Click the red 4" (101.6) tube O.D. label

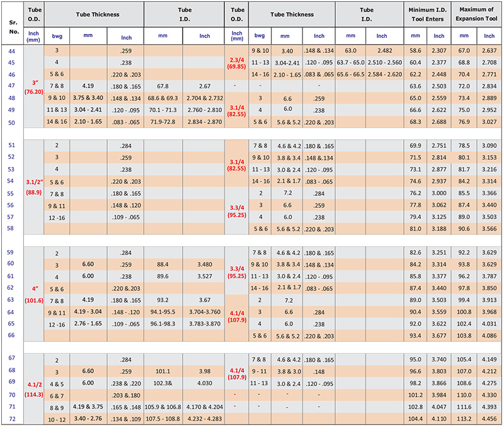coord(34,295)
